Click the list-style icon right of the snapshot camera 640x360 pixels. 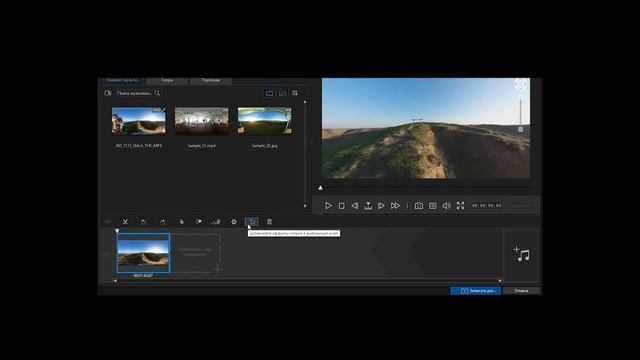tap(433, 206)
